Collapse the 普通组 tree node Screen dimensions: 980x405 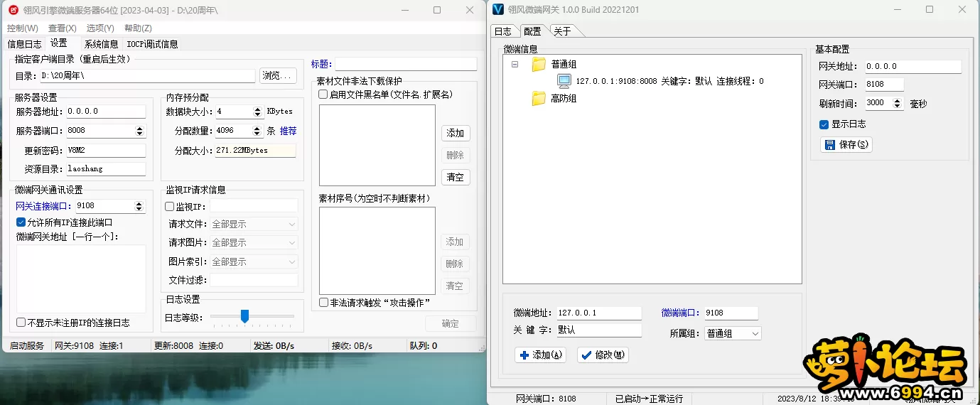[x=515, y=65]
